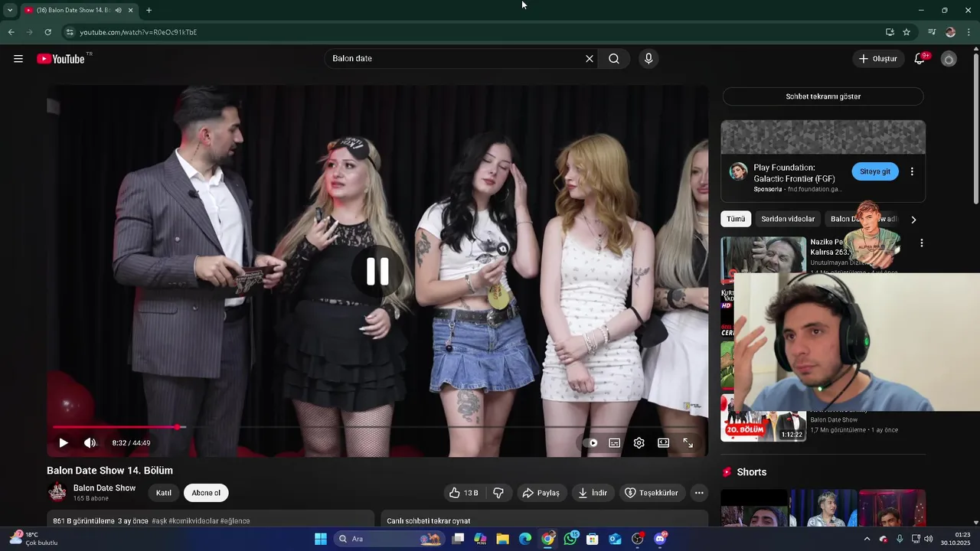Viewport: 980px width, 551px height.
Task: Reload the page with the refresh icon
Action: tap(47, 32)
